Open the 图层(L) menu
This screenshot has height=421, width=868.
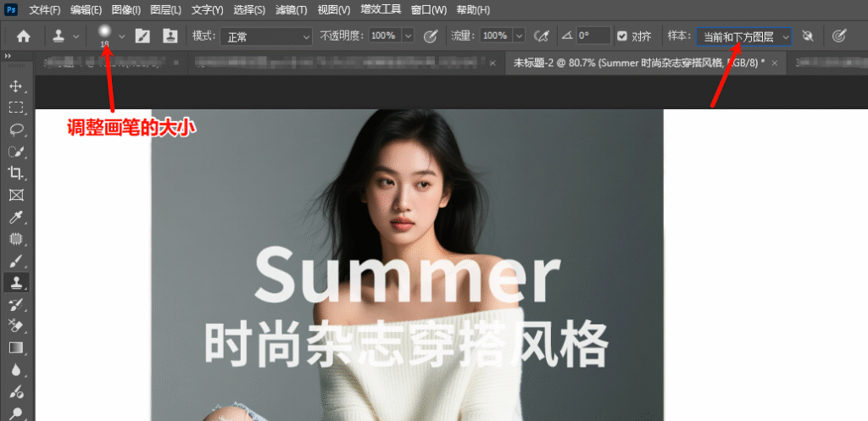pyautogui.click(x=165, y=10)
